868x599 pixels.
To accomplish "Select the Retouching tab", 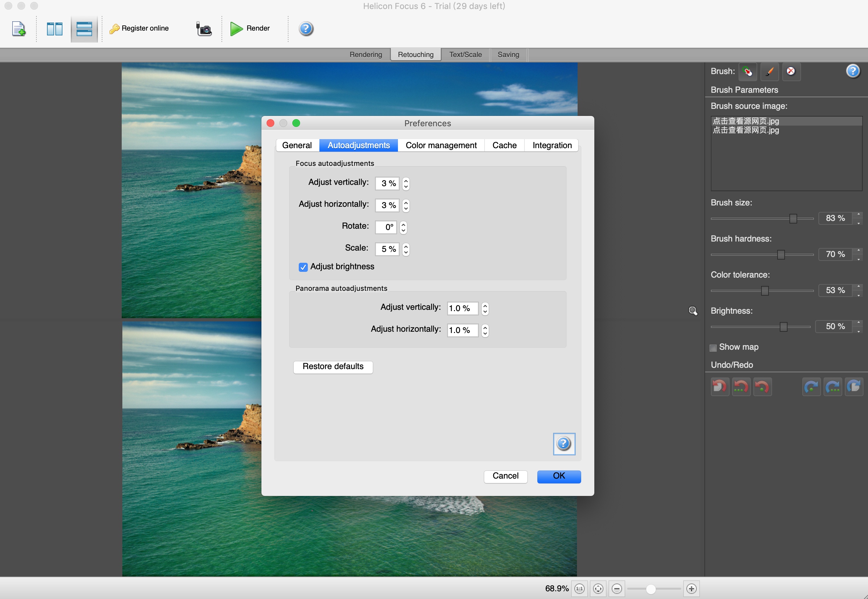I will point(416,54).
